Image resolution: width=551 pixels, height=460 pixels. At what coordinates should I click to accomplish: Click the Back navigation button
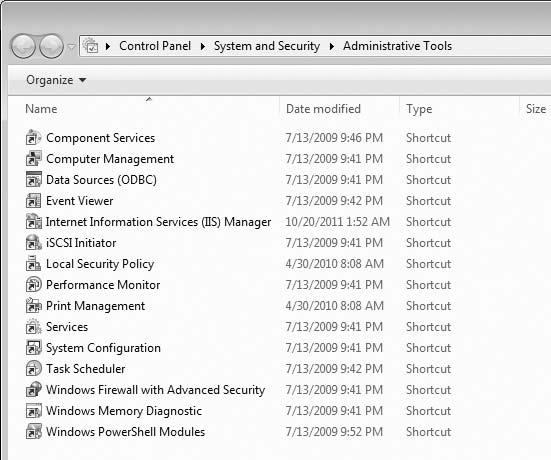(x=23, y=46)
